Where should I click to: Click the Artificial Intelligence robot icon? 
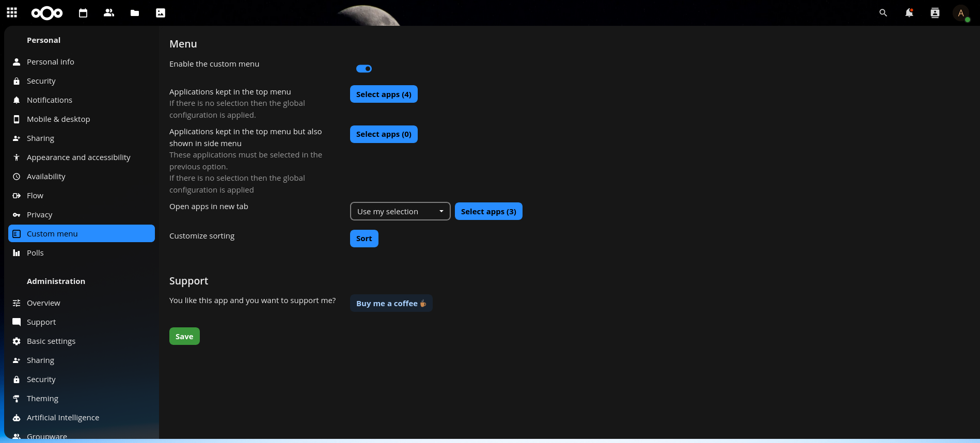17,418
